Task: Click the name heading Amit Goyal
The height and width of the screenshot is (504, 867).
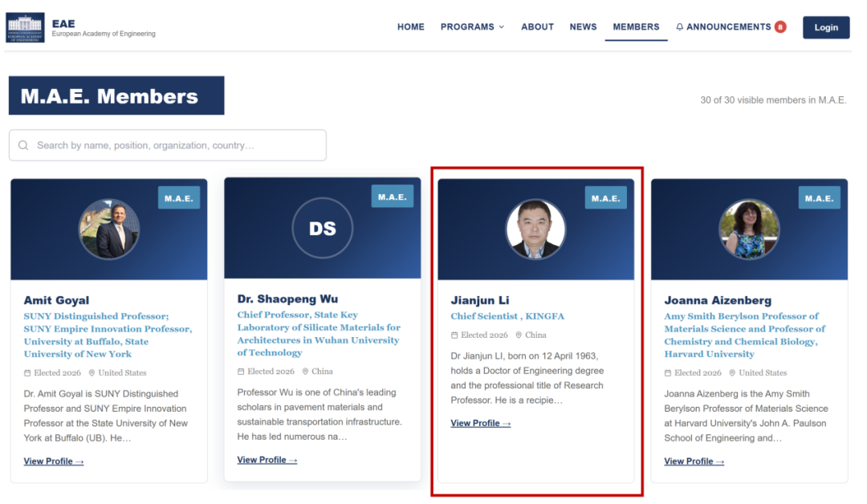Action: pos(56,300)
